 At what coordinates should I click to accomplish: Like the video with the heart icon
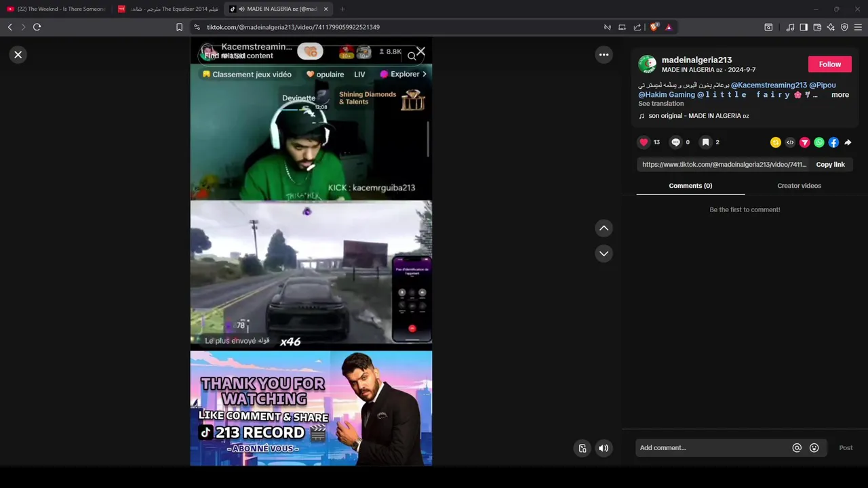[x=644, y=142]
